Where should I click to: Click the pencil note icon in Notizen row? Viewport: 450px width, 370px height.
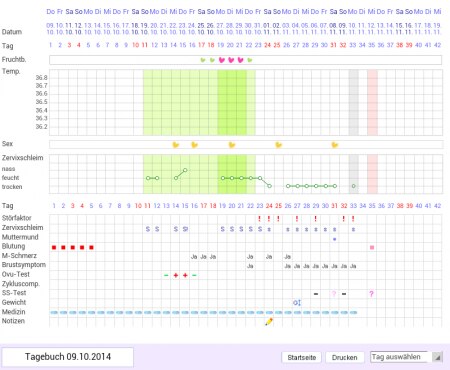coord(269,322)
